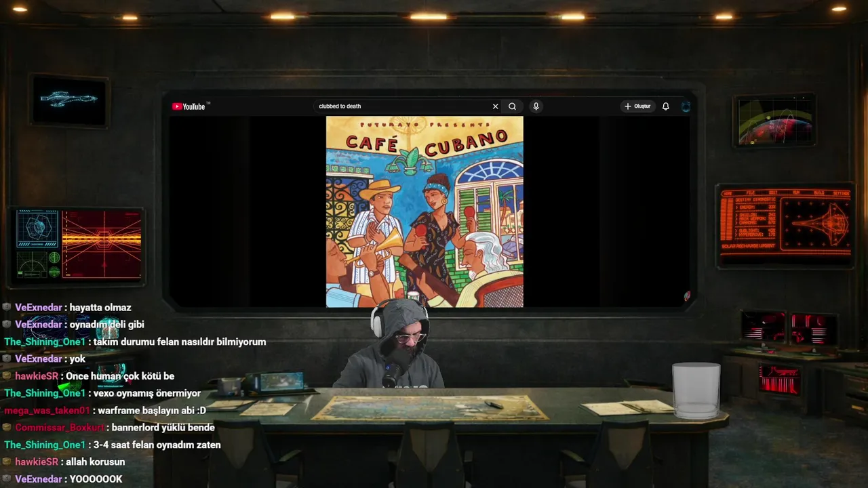Select chat message 'oynadım deli gibi'
This screenshot has height=488, width=868.
[106, 325]
